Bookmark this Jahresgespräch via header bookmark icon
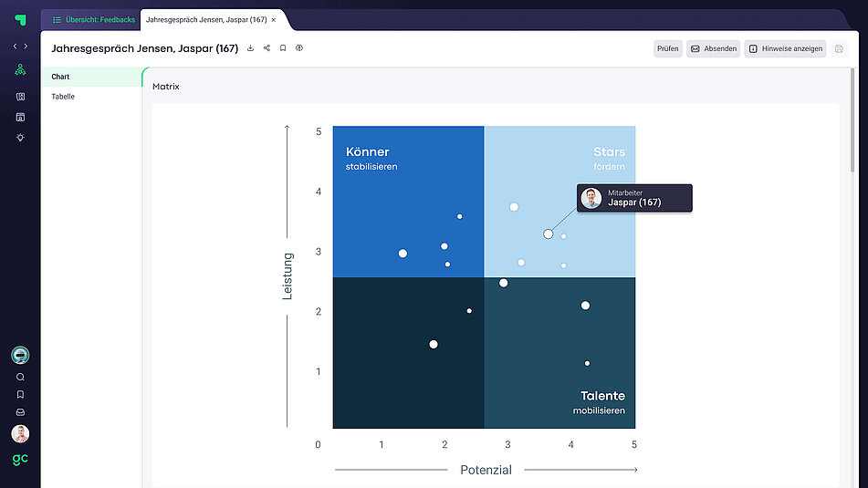The height and width of the screenshot is (488, 868). pos(283,48)
